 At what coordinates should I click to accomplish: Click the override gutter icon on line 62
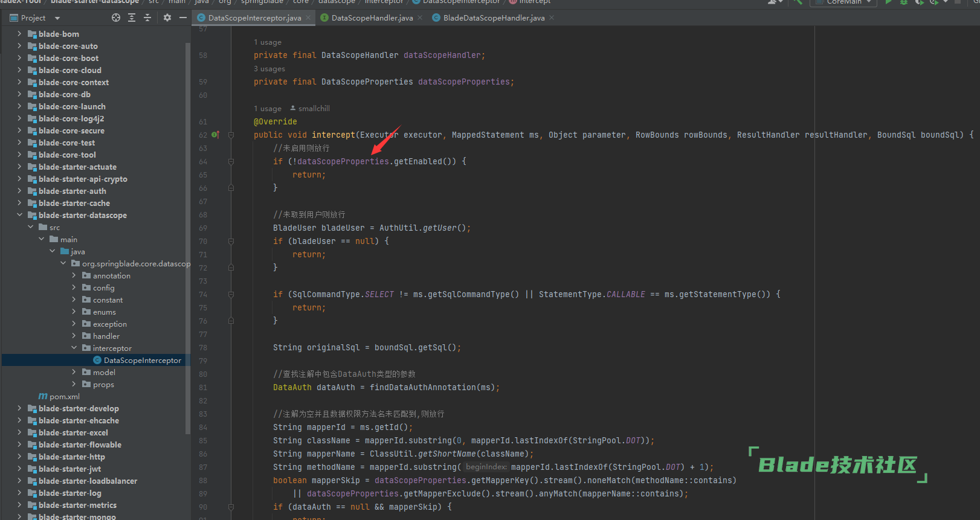[215, 135]
